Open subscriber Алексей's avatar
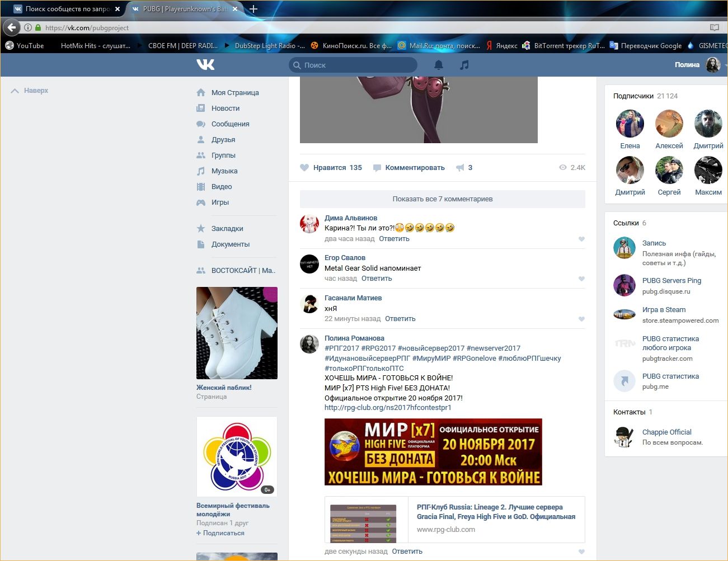Viewport: 728px width, 561px height. click(669, 124)
